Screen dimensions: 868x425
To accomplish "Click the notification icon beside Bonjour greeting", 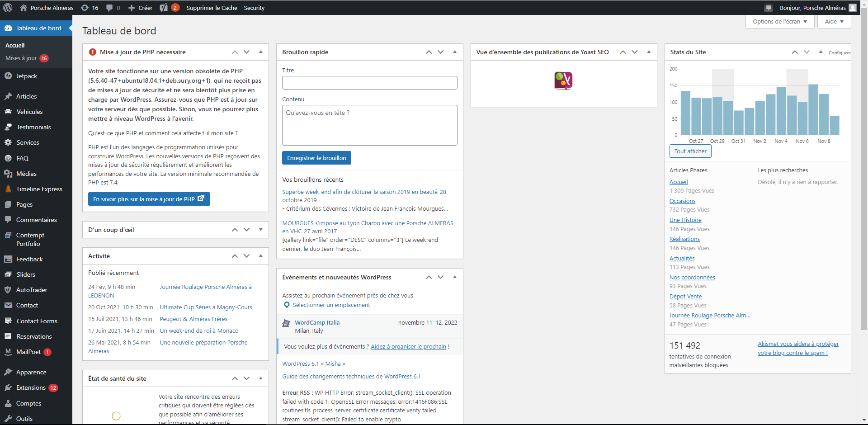I will [769, 8].
